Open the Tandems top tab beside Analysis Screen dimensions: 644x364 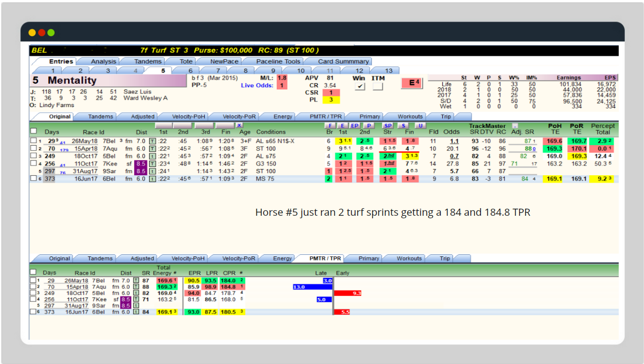click(x=148, y=61)
